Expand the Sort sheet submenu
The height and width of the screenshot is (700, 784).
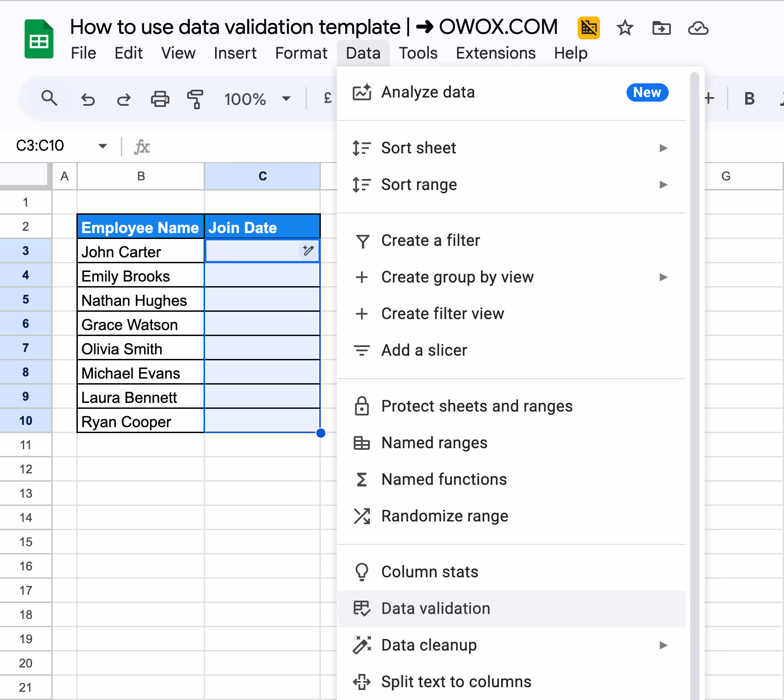point(664,148)
